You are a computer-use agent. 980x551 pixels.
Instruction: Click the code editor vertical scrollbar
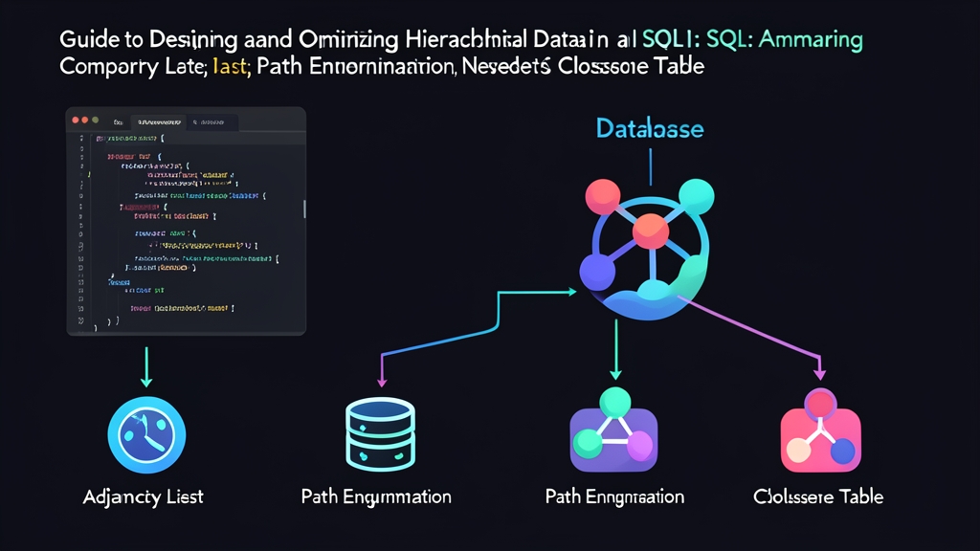pos(304,209)
